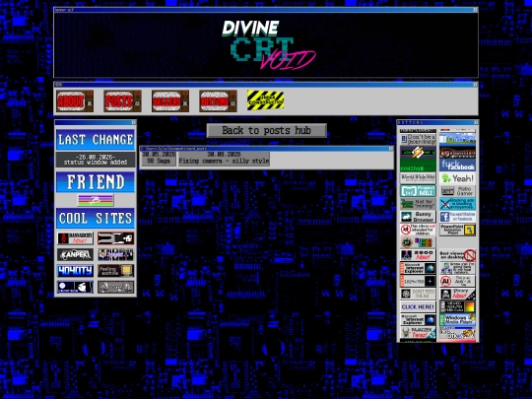Open the 404OTY cool site badge
The image size is (532, 399).
75,271
